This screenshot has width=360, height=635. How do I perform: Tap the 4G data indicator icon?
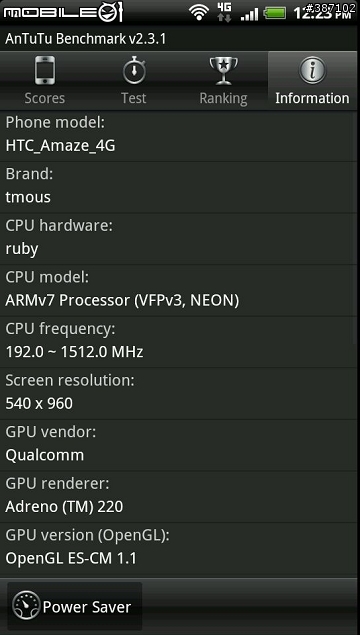[224, 12]
